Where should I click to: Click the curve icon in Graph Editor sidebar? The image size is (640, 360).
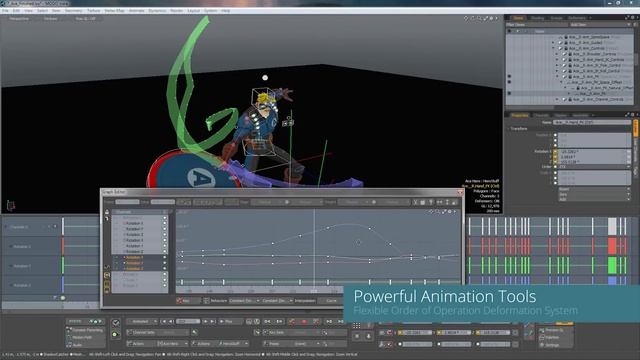pos(107,267)
